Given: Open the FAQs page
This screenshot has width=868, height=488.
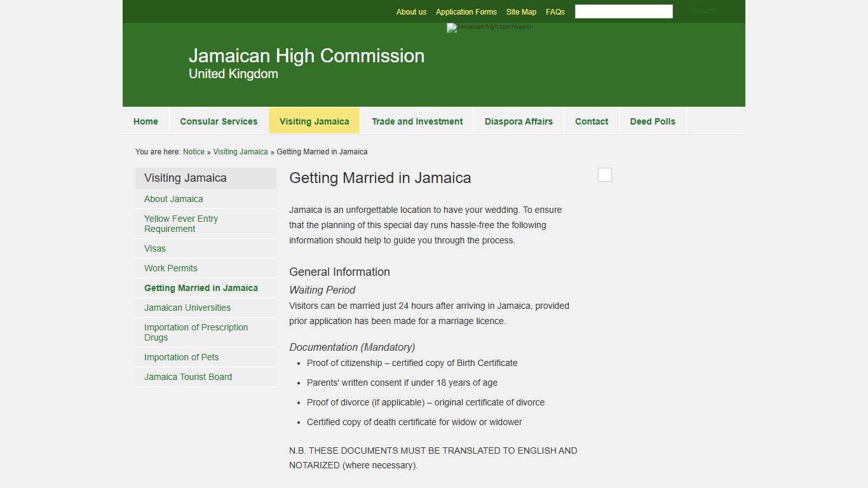Looking at the screenshot, I should coord(555,11).
